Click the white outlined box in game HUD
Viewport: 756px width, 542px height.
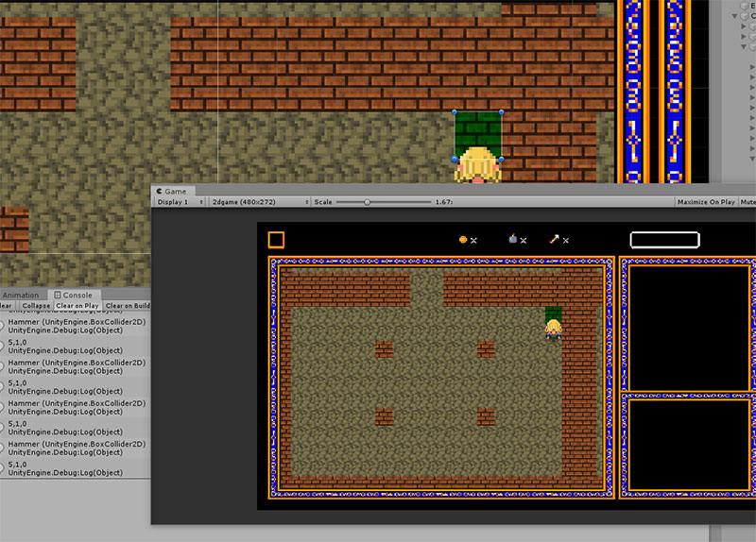coord(664,240)
